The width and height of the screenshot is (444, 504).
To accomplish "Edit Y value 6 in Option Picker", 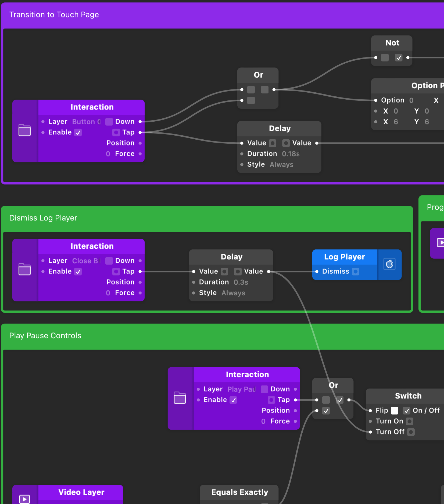I will coord(427,122).
